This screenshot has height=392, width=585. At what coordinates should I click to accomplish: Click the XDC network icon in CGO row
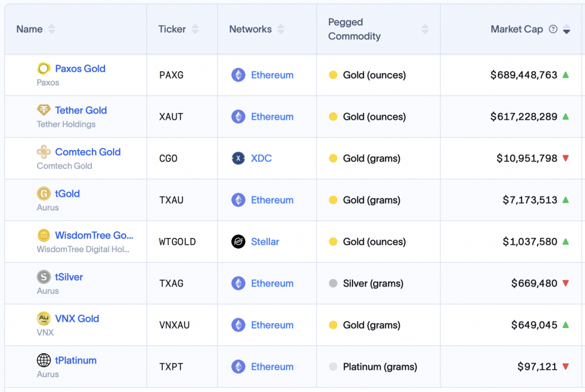point(239,158)
